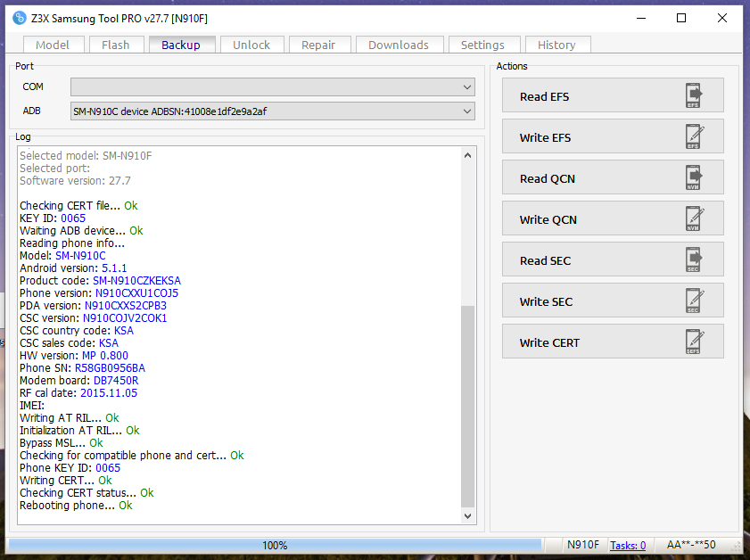
Task: Click the Phone KEY ID: 0065 line
Action: 70,467
